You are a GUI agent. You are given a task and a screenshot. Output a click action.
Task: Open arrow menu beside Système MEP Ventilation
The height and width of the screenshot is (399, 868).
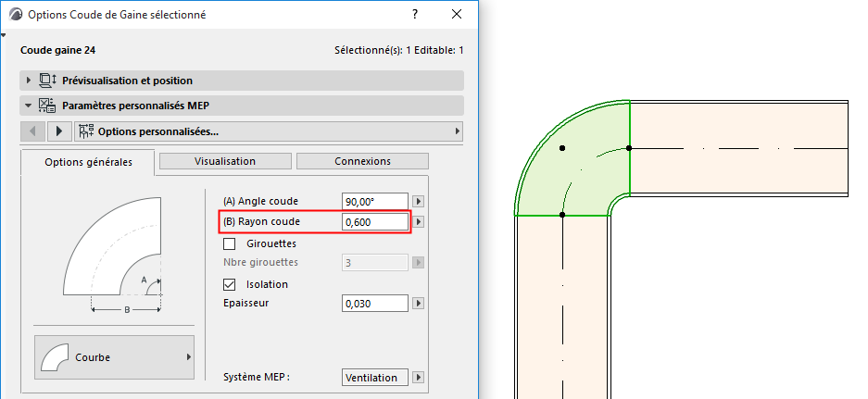point(419,378)
